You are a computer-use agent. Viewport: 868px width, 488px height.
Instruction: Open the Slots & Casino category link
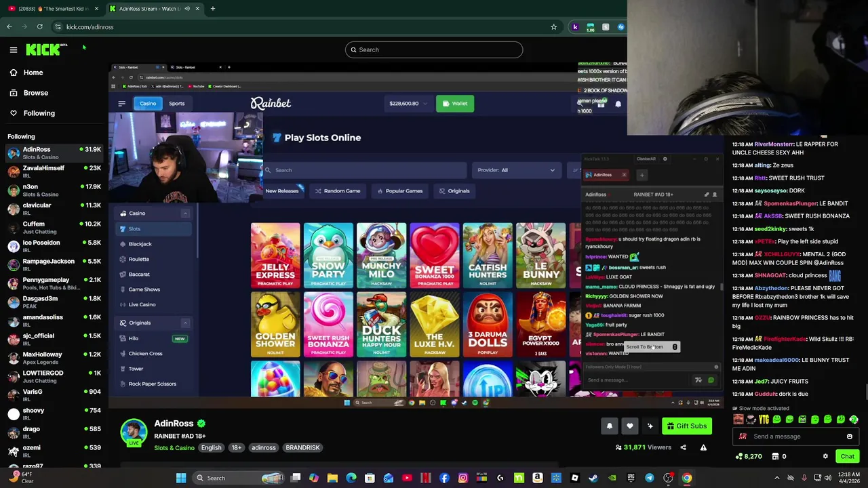(174, 448)
